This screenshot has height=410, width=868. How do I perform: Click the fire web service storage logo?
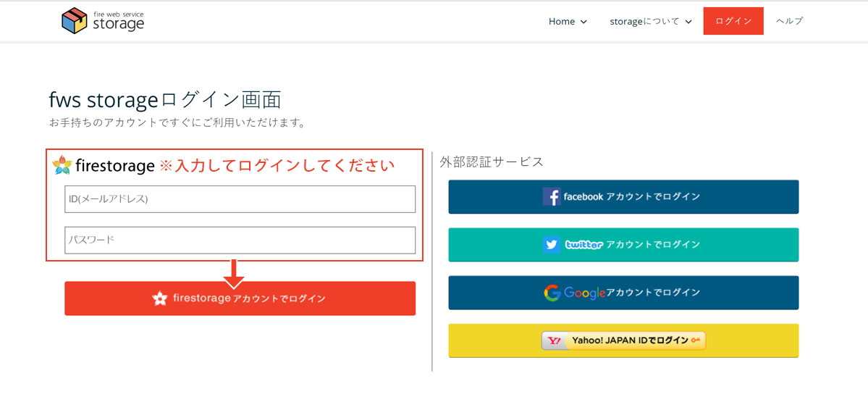pos(102,20)
